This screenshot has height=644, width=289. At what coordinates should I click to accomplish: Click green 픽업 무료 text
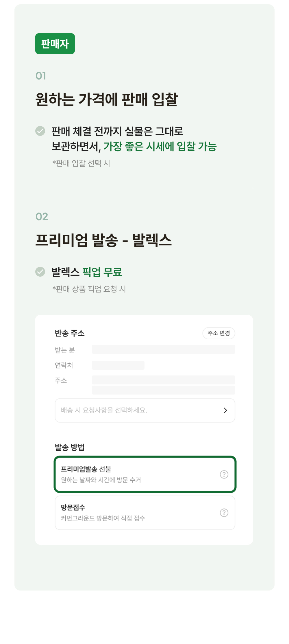(102, 272)
